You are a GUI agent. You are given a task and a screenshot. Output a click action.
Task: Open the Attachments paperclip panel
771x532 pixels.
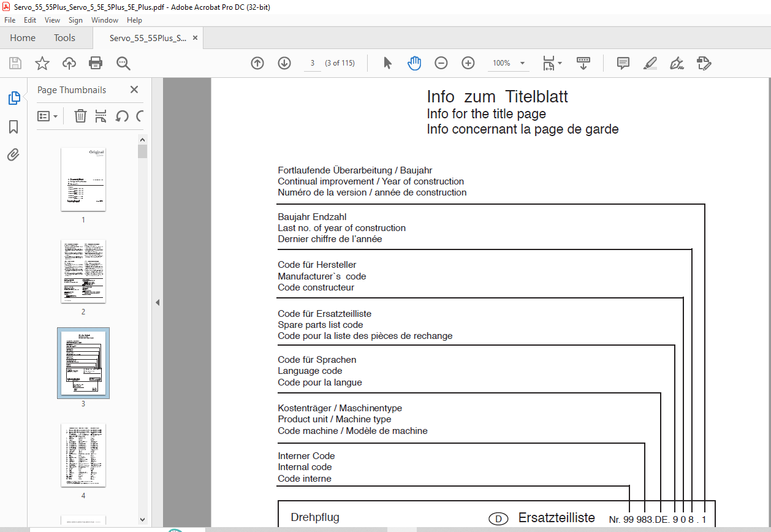(x=13, y=154)
